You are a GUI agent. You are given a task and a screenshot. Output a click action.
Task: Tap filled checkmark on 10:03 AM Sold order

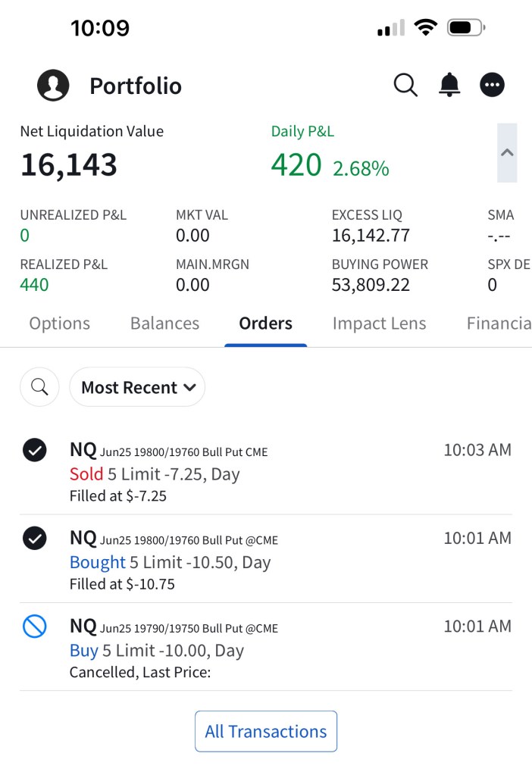[x=35, y=450]
